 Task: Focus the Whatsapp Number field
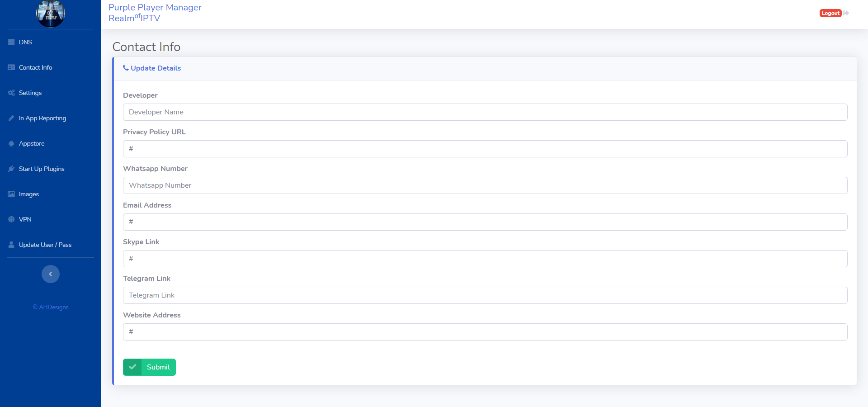[x=485, y=185]
